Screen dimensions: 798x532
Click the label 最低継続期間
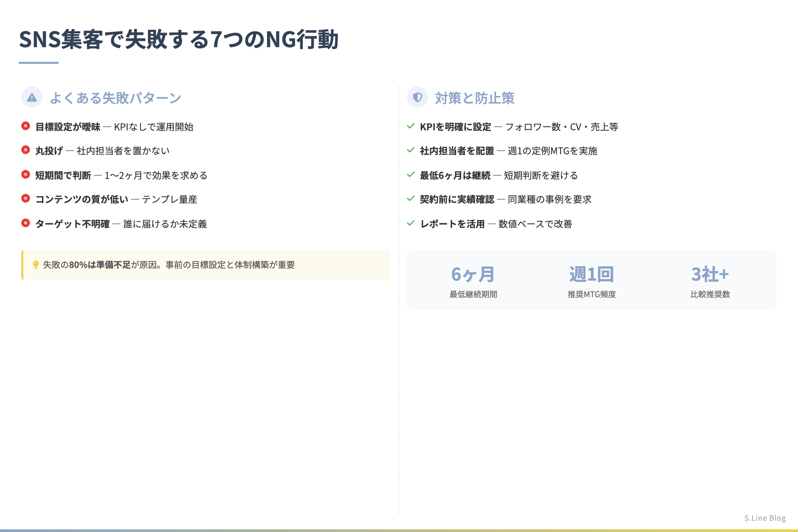click(473, 294)
